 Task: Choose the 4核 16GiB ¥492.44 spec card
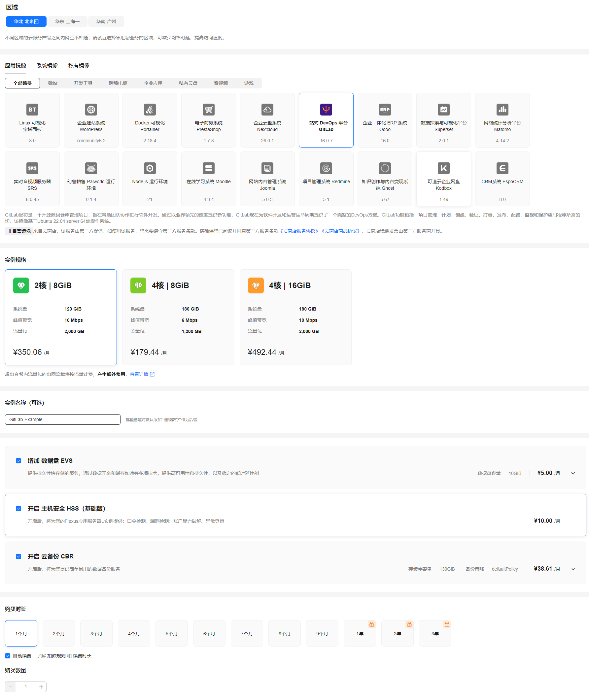[x=295, y=317]
